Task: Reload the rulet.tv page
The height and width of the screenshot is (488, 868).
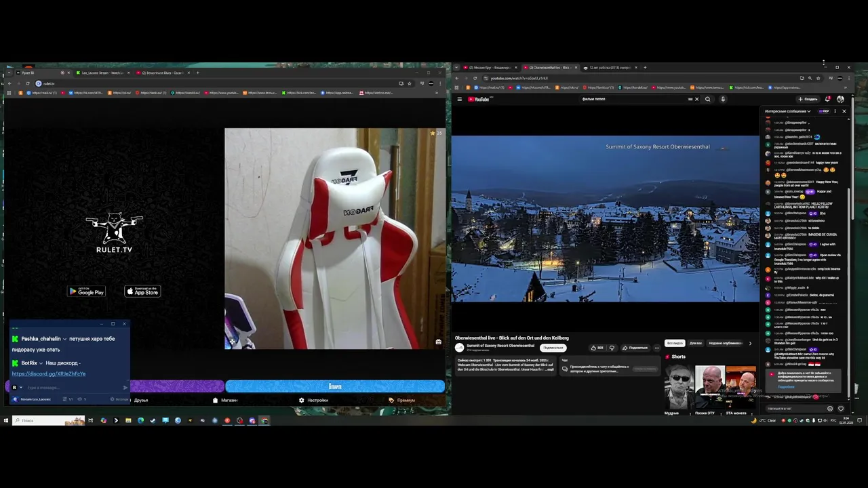Action: click(27, 83)
